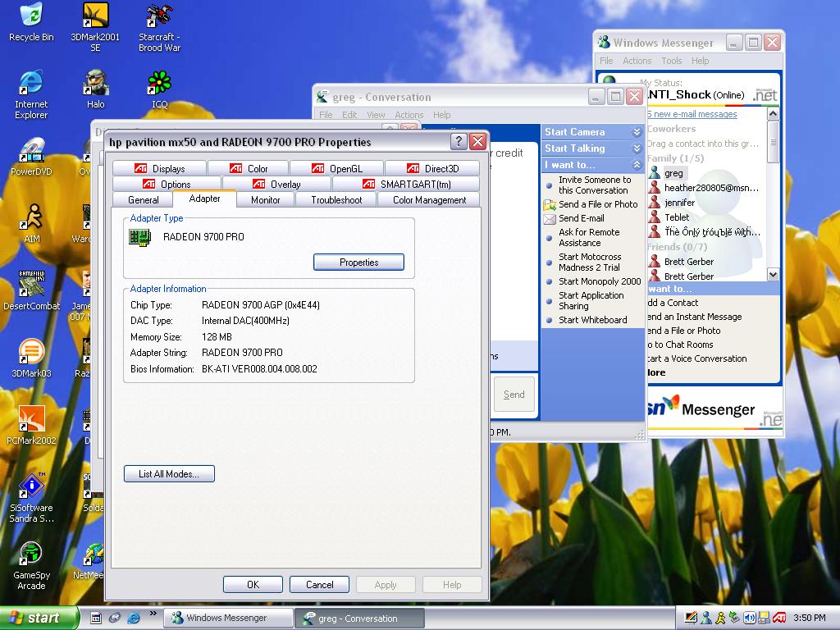Switch to the Displays tab
The image size is (840, 630).
pos(160,168)
